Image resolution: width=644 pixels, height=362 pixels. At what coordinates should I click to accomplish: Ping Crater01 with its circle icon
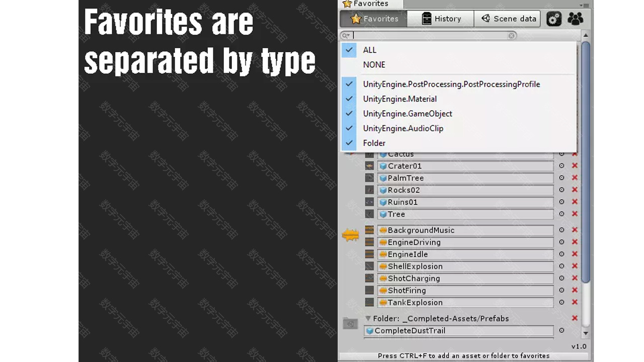(561, 166)
